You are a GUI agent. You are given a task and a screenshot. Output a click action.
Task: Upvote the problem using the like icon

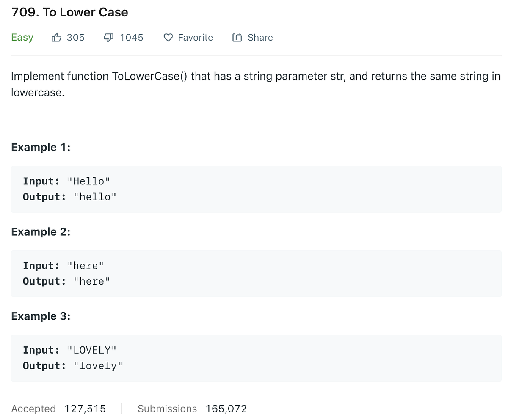point(56,37)
